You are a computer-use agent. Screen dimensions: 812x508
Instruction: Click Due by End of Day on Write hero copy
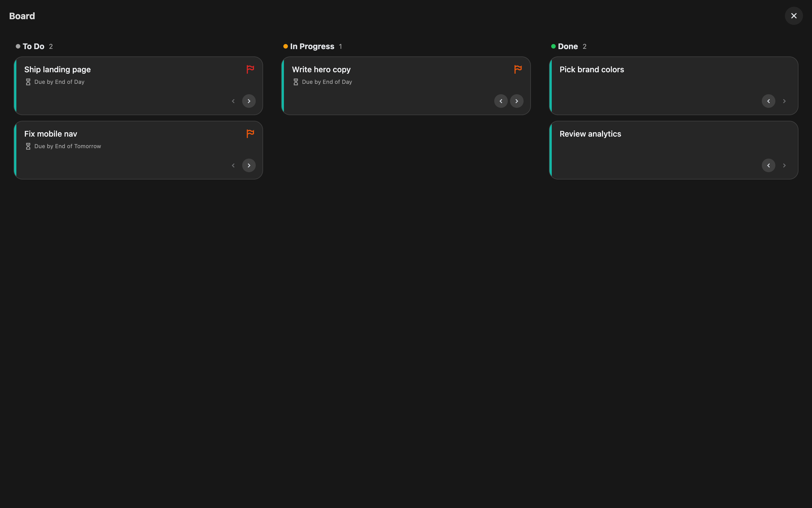(x=327, y=82)
